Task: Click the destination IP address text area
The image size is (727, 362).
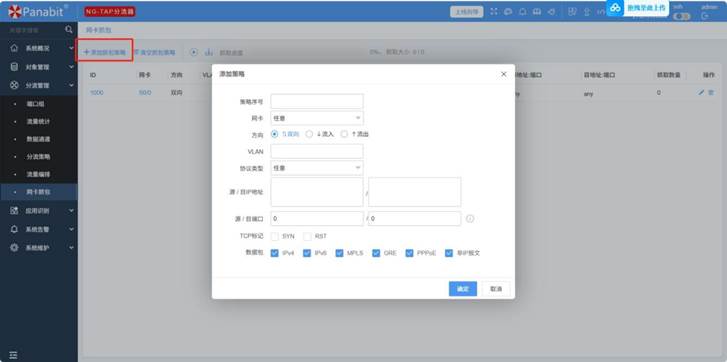Action: (415, 191)
